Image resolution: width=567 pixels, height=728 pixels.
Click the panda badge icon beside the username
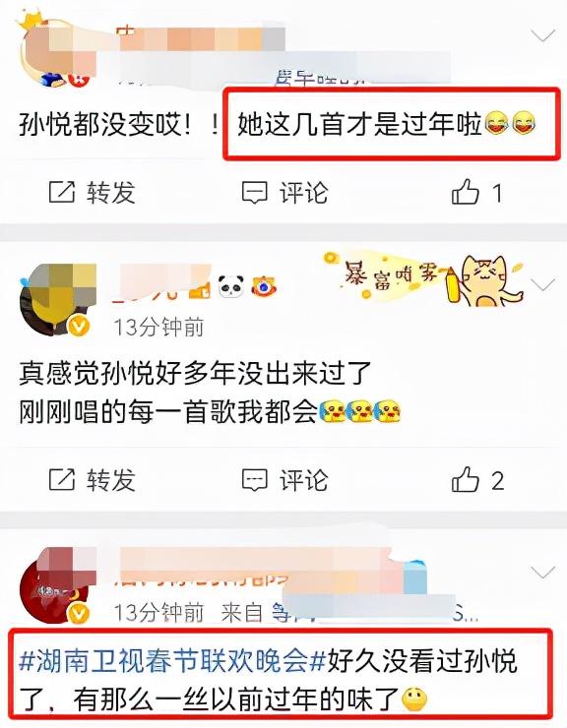coord(231,286)
